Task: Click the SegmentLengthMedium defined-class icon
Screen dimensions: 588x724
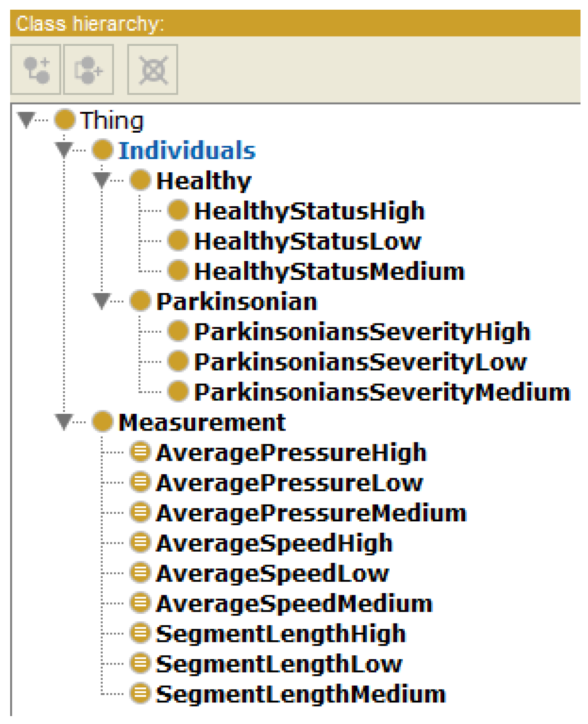Action: coord(140,694)
